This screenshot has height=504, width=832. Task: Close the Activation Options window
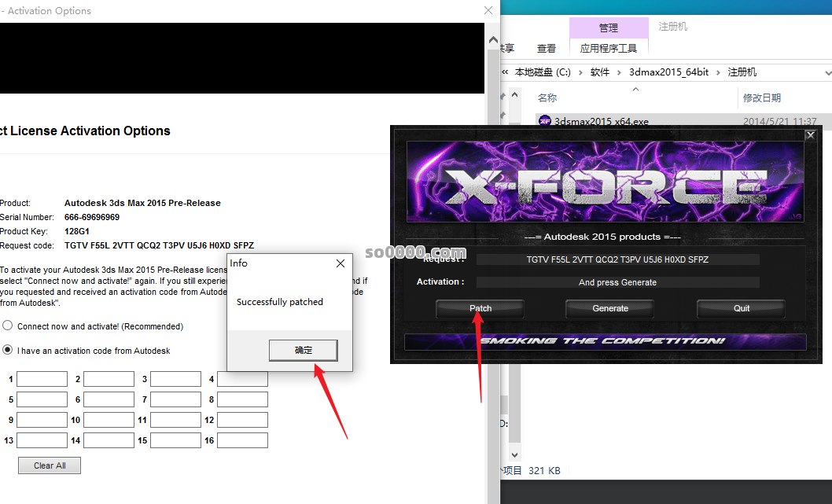488,11
